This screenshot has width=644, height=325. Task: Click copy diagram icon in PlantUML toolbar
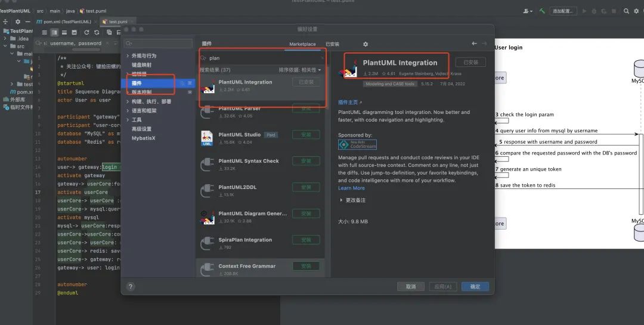[x=109, y=32]
